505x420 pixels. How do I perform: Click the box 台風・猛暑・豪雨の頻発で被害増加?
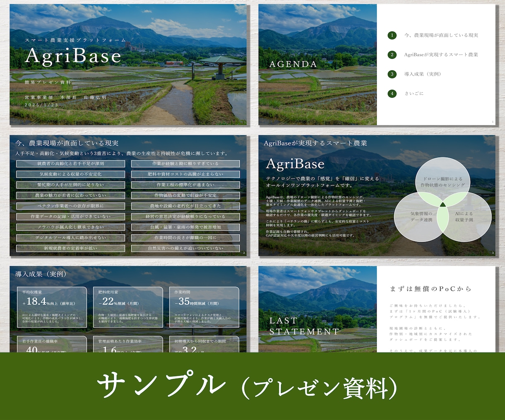coord(185,227)
